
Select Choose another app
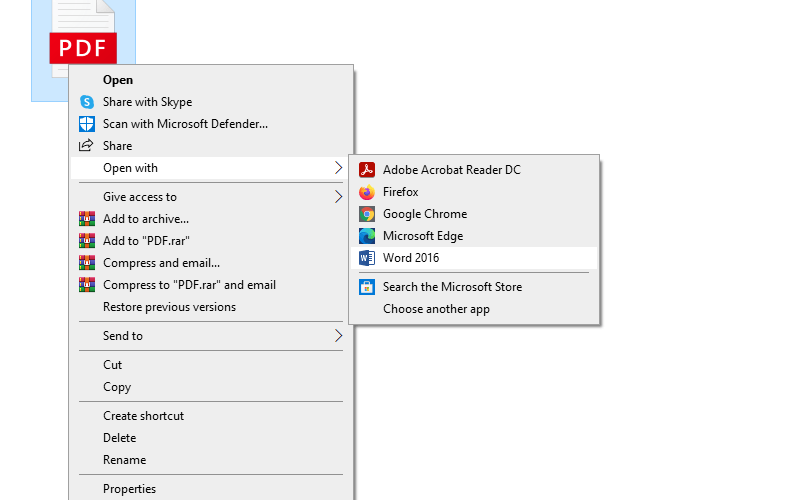pos(436,309)
